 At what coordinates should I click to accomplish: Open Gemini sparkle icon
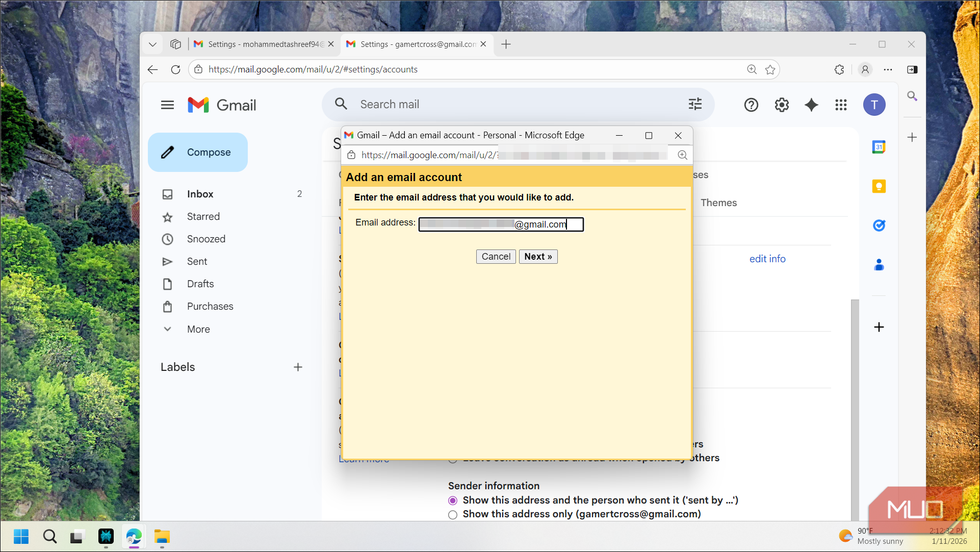(x=811, y=105)
